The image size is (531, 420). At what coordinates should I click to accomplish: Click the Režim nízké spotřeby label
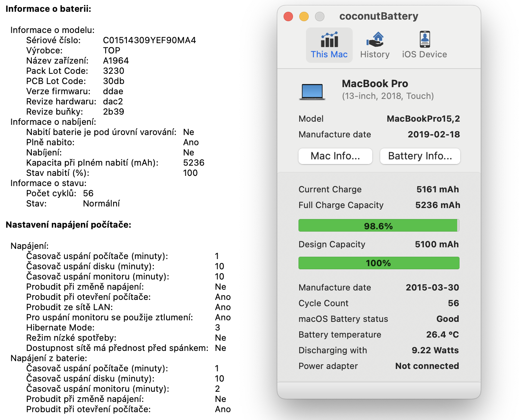click(71, 338)
